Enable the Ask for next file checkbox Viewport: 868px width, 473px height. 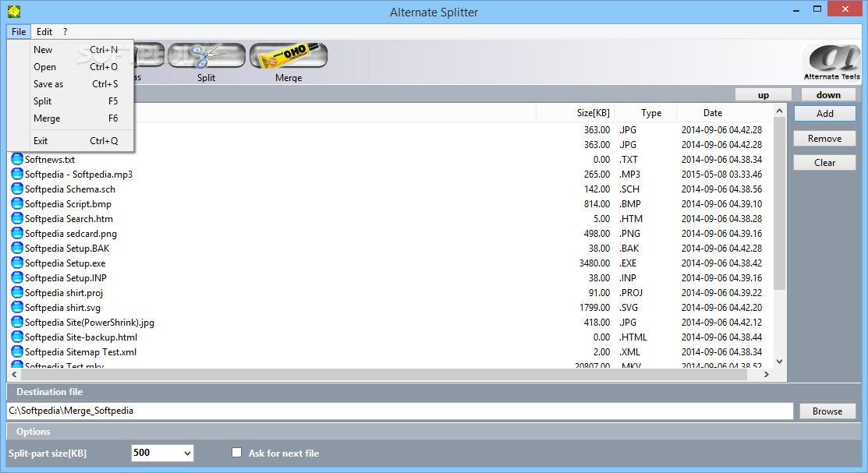(237, 453)
